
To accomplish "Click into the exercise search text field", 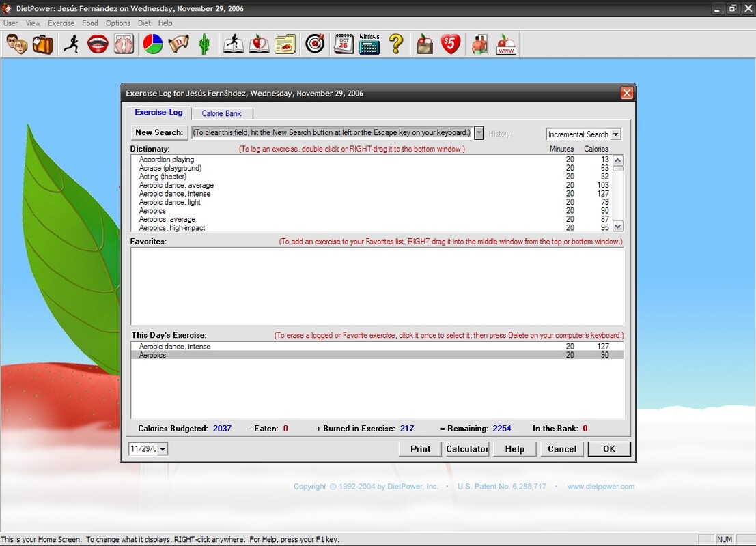I will (x=332, y=132).
